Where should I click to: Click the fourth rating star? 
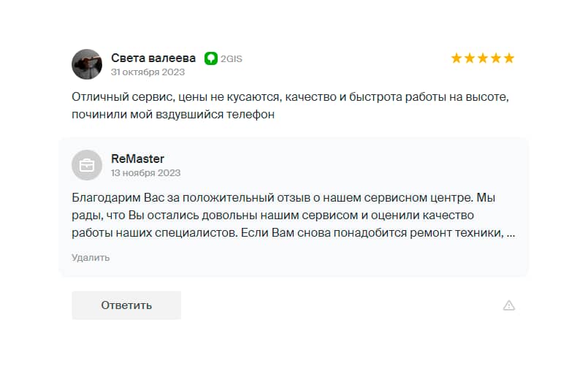[x=496, y=58]
